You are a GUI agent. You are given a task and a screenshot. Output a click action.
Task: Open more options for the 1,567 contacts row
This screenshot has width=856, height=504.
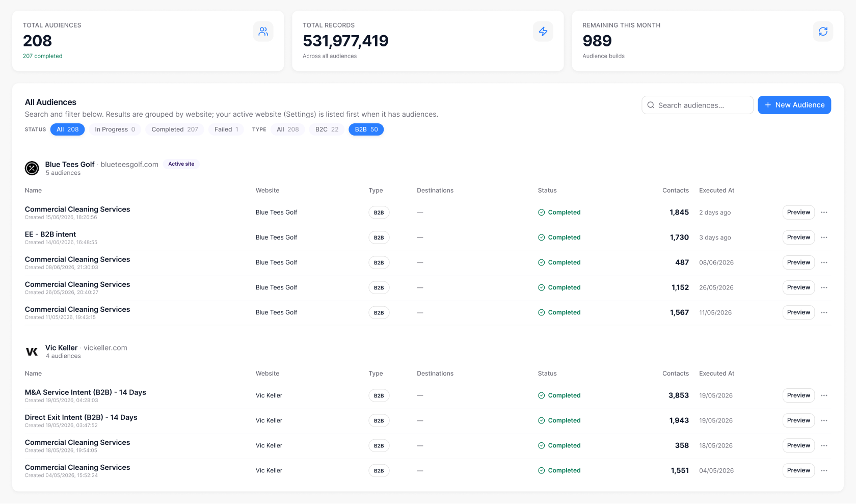(824, 312)
